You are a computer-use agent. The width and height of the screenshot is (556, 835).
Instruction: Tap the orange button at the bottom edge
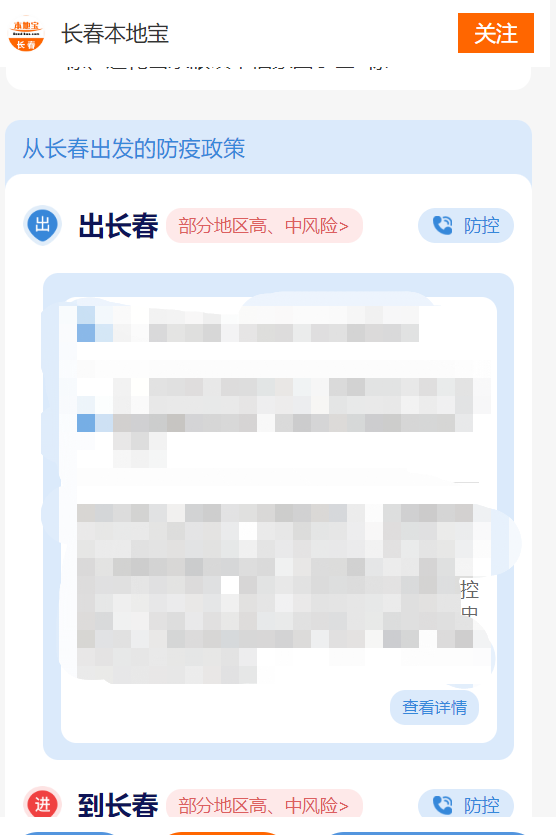click(223, 833)
